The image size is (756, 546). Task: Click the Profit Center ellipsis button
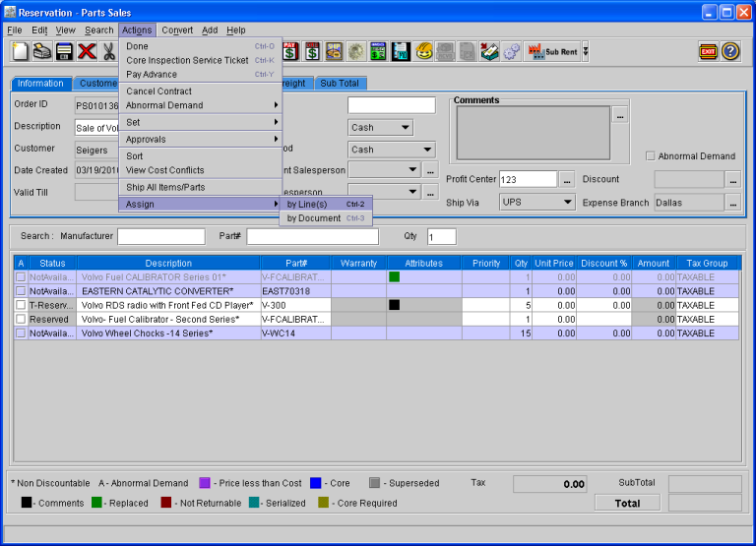coord(567,180)
